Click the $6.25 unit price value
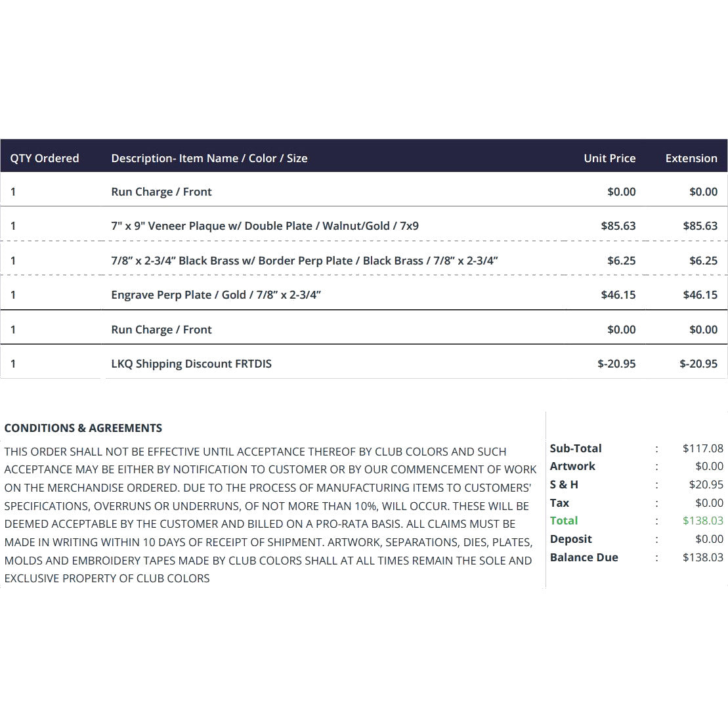The width and height of the screenshot is (728, 728). [621, 261]
